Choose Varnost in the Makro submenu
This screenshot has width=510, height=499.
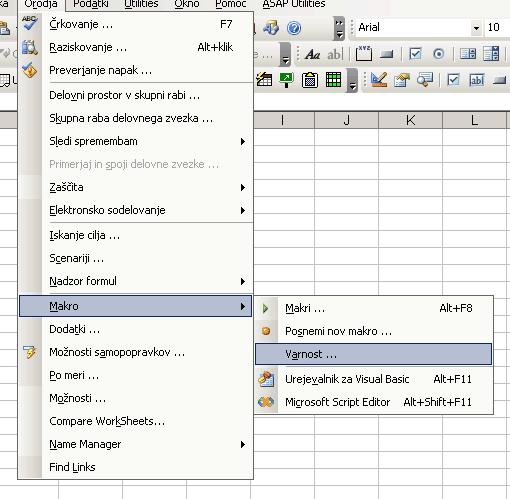point(373,354)
